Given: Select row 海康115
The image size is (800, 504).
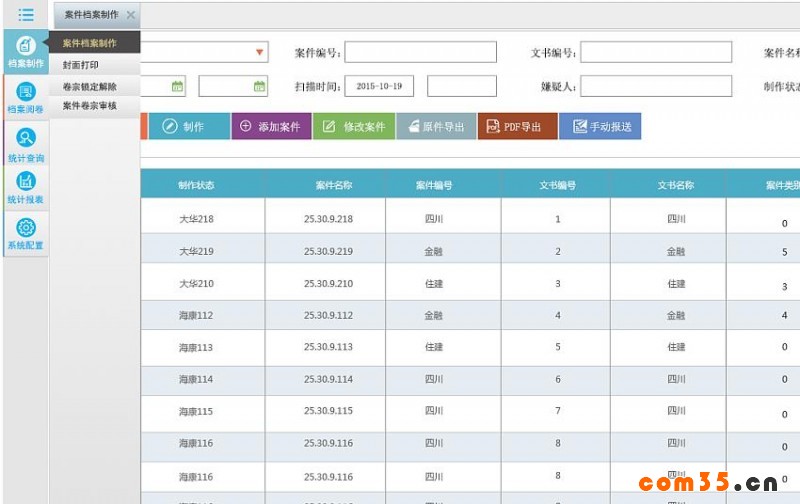Looking at the screenshot, I should [470, 413].
